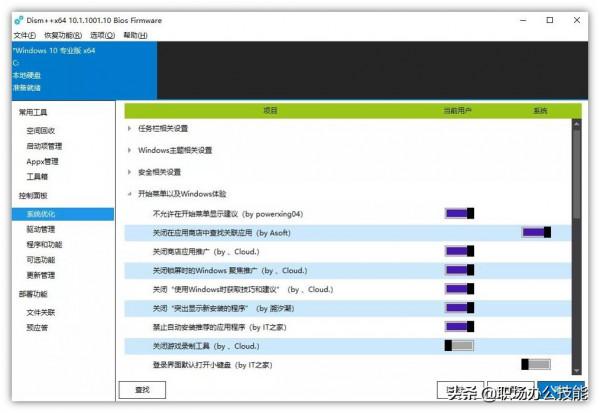The height and width of the screenshot is (413, 600).
Task: Click the 查找 button
Action: pyautogui.click(x=142, y=390)
